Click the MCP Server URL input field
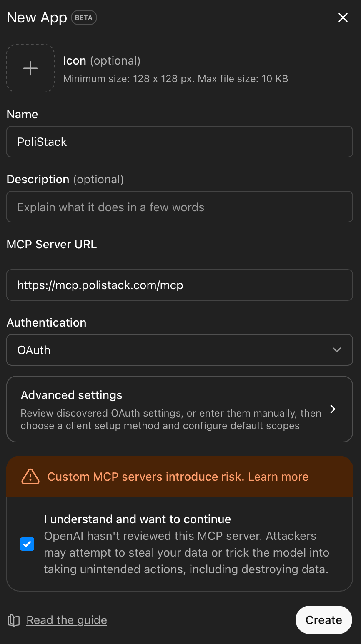Viewport: 361px width, 644px height. click(179, 285)
